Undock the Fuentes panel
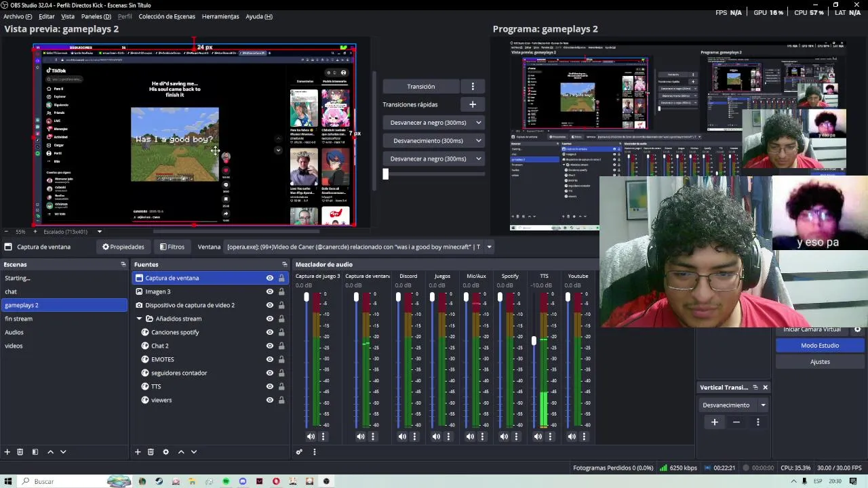The image size is (868, 488). [x=284, y=264]
